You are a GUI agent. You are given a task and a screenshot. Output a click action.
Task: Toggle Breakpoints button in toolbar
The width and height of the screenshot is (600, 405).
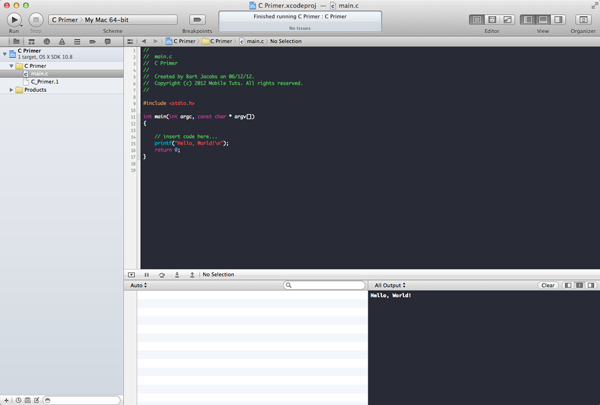(x=197, y=20)
